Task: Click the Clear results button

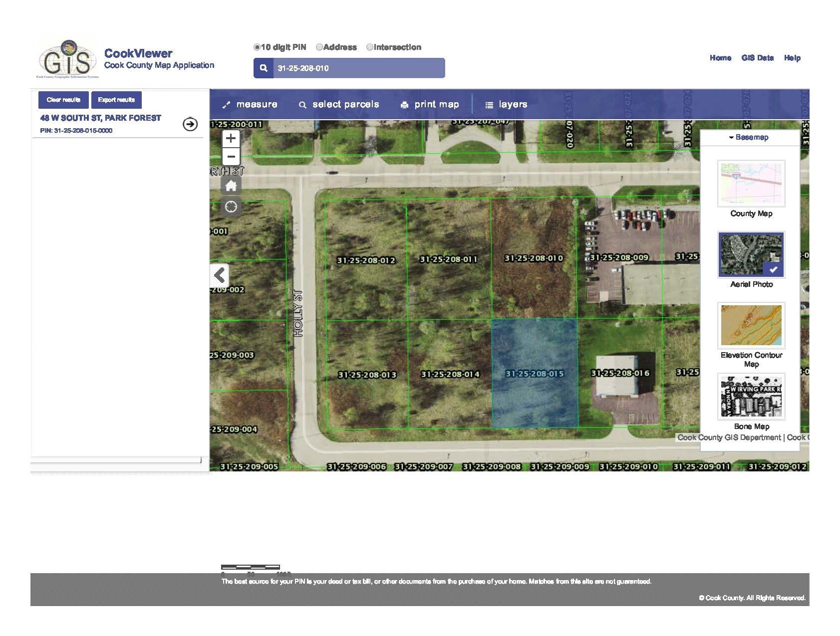Action: click(x=63, y=100)
